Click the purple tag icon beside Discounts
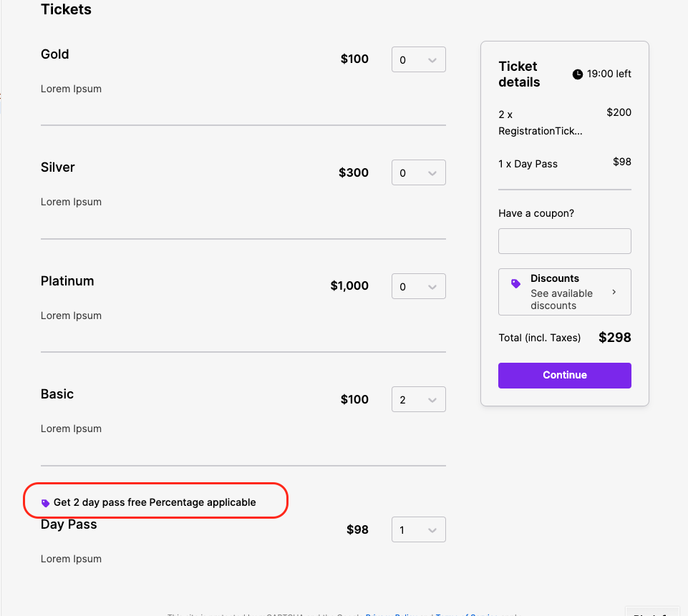Image resolution: width=688 pixels, height=616 pixels. pyautogui.click(x=515, y=284)
